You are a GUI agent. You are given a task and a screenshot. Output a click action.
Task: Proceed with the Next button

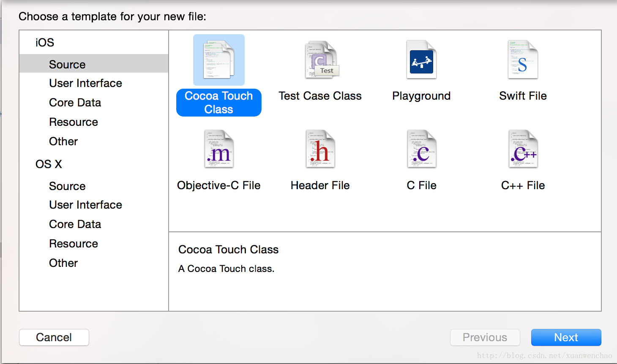[566, 337]
